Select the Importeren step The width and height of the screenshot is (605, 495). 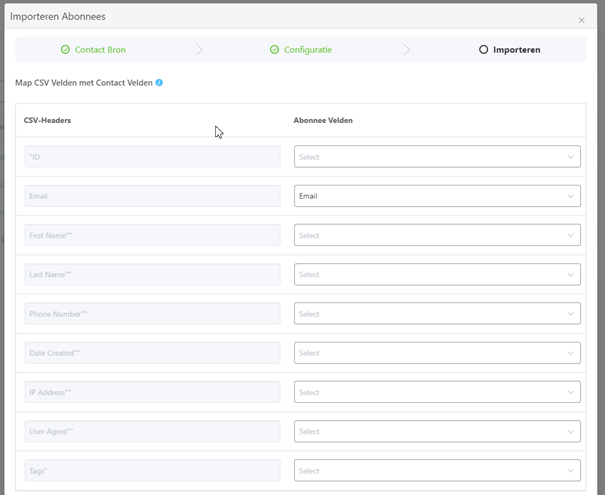(516, 49)
